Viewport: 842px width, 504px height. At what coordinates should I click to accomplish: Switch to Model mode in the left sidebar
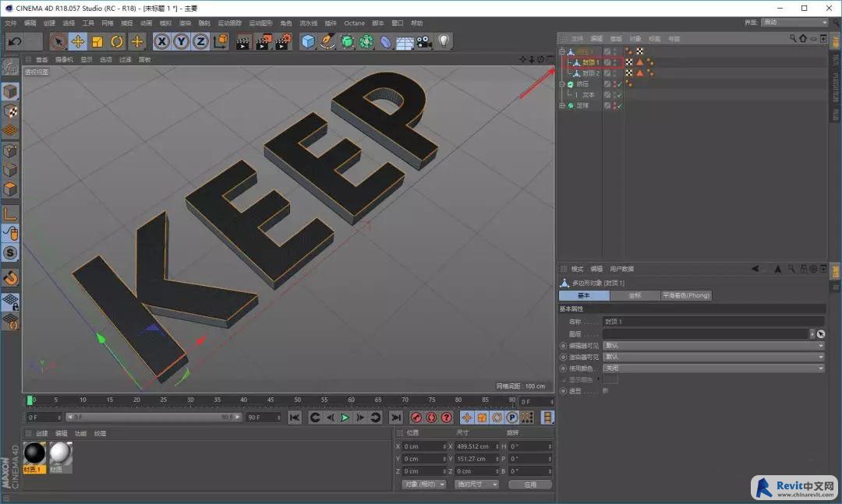pyautogui.click(x=10, y=92)
